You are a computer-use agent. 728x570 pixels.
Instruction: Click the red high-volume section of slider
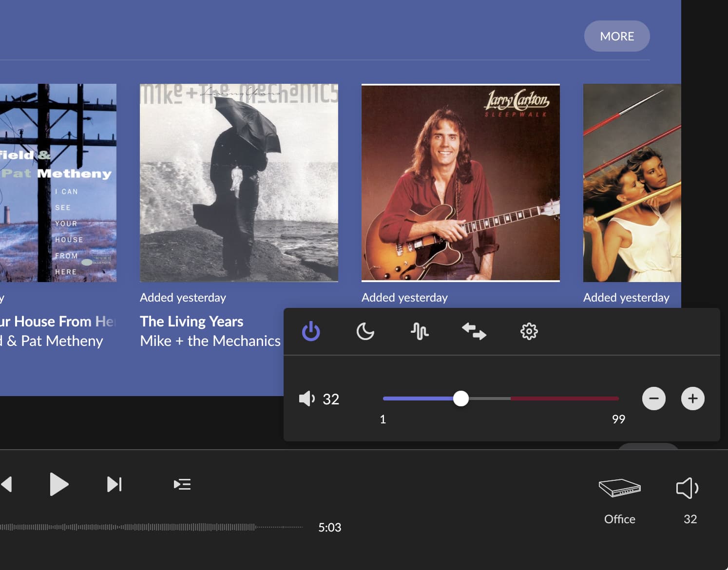coord(565,399)
